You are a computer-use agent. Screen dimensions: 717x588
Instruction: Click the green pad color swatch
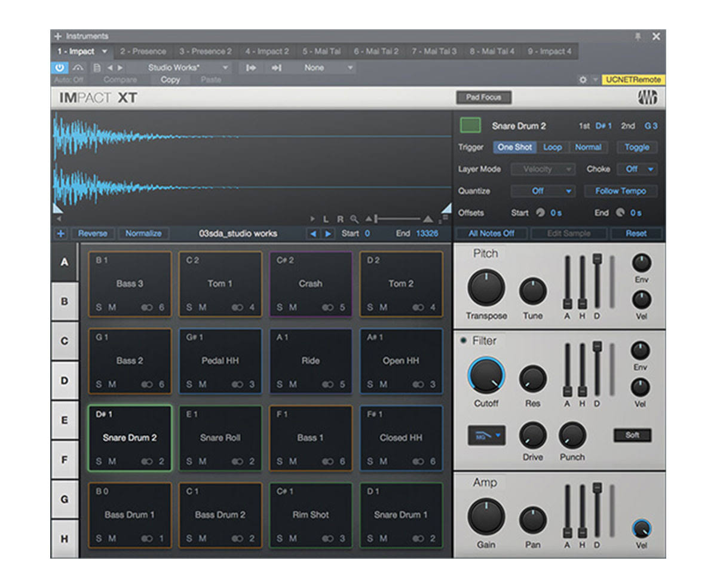pyautogui.click(x=470, y=125)
